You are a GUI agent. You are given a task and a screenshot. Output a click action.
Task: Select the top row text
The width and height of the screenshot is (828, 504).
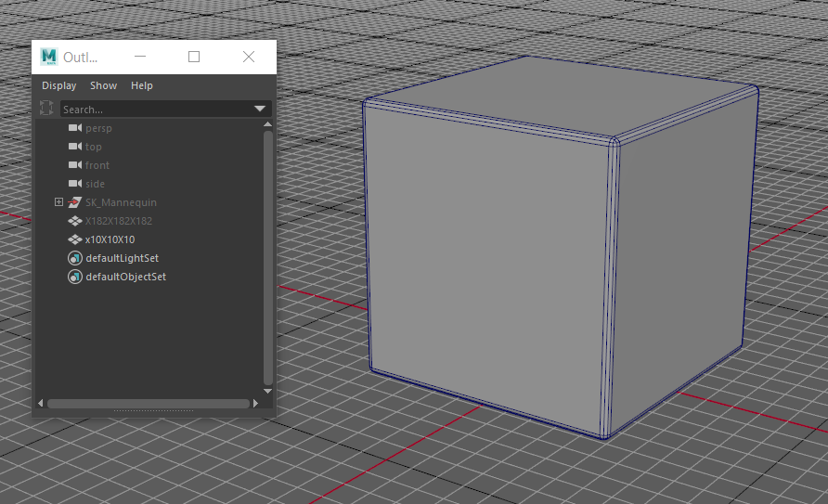pyautogui.click(x=94, y=147)
